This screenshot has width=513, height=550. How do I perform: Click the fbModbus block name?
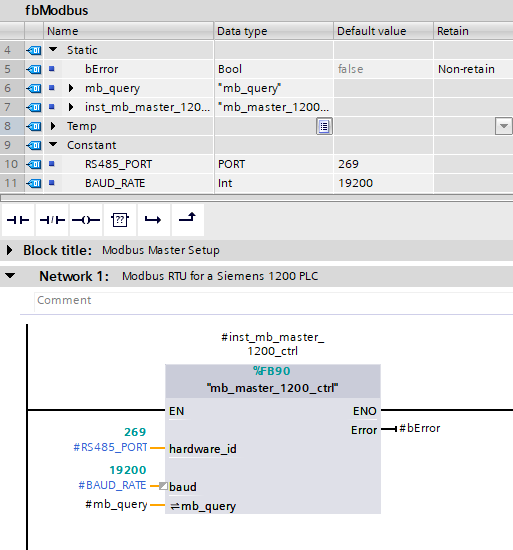tap(56, 11)
